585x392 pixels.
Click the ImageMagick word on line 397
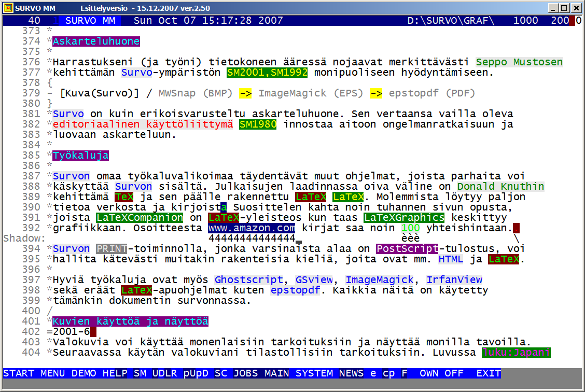380,279
